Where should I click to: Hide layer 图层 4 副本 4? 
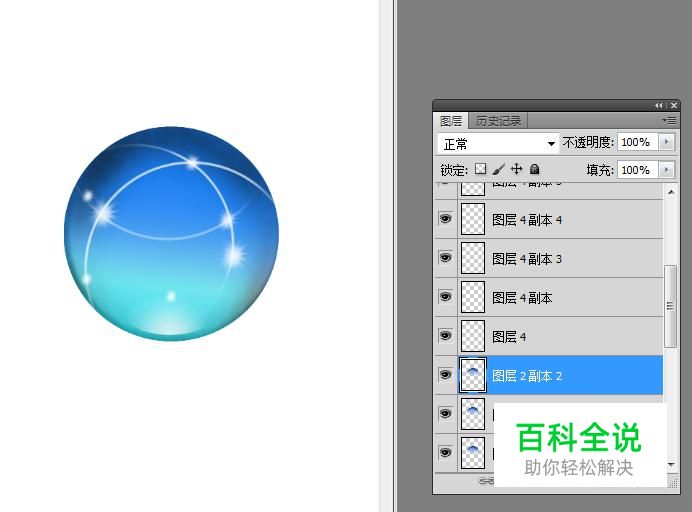point(446,219)
